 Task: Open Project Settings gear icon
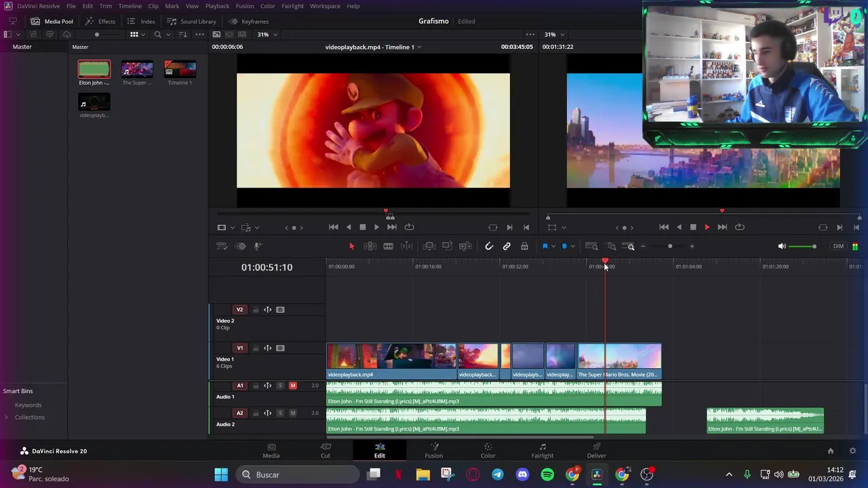(x=852, y=451)
